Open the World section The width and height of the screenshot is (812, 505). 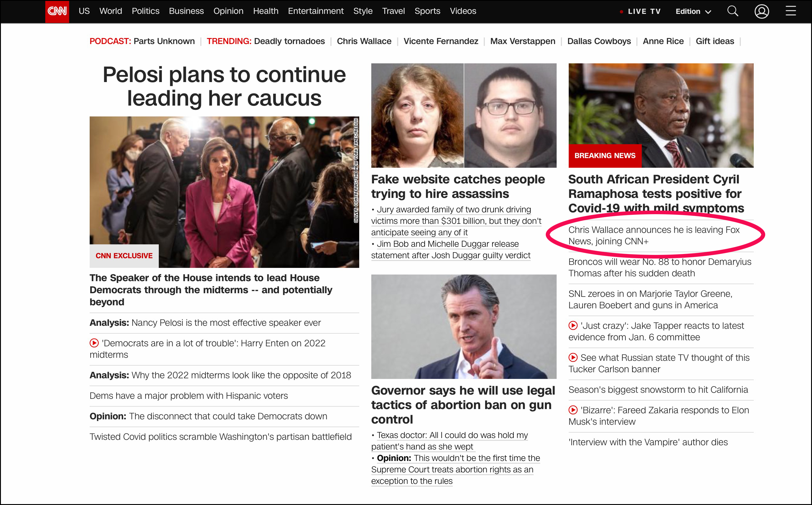(x=110, y=11)
